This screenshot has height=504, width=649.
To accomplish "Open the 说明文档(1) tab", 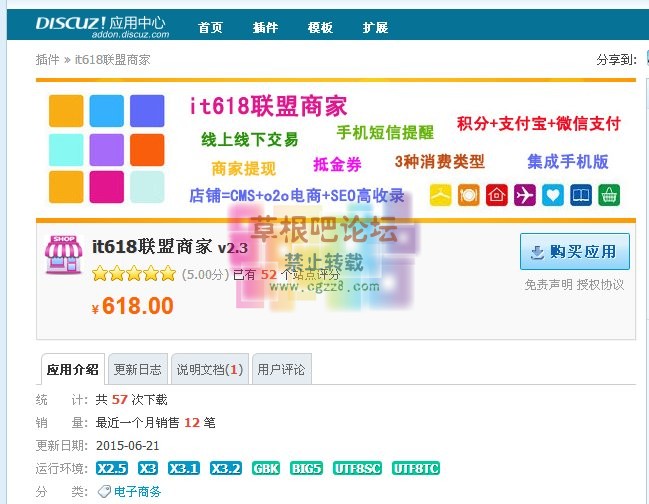I will tap(209, 369).
